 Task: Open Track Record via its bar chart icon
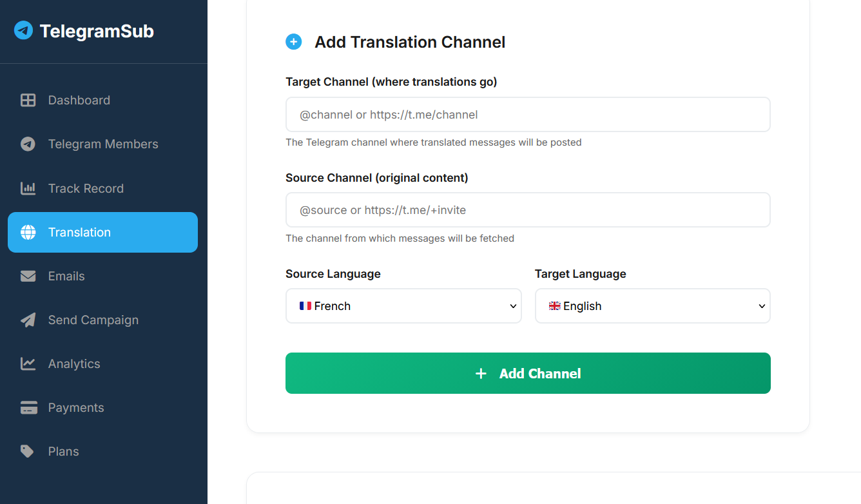[28, 188]
